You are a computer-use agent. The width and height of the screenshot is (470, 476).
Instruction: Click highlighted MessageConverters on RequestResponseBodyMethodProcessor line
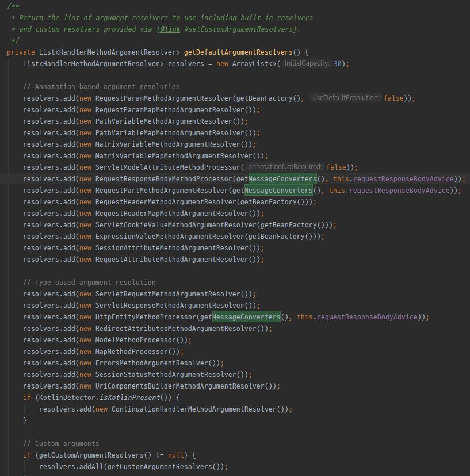(x=282, y=179)
